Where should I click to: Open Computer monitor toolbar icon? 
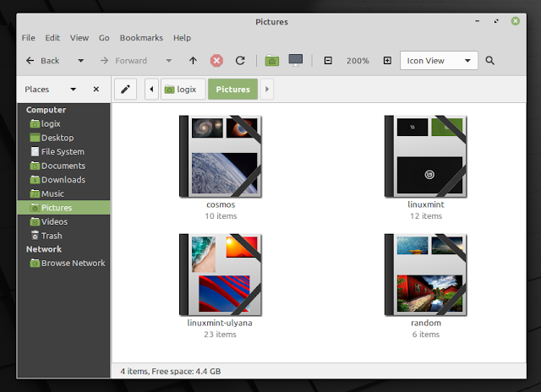[x=295, y=60]
